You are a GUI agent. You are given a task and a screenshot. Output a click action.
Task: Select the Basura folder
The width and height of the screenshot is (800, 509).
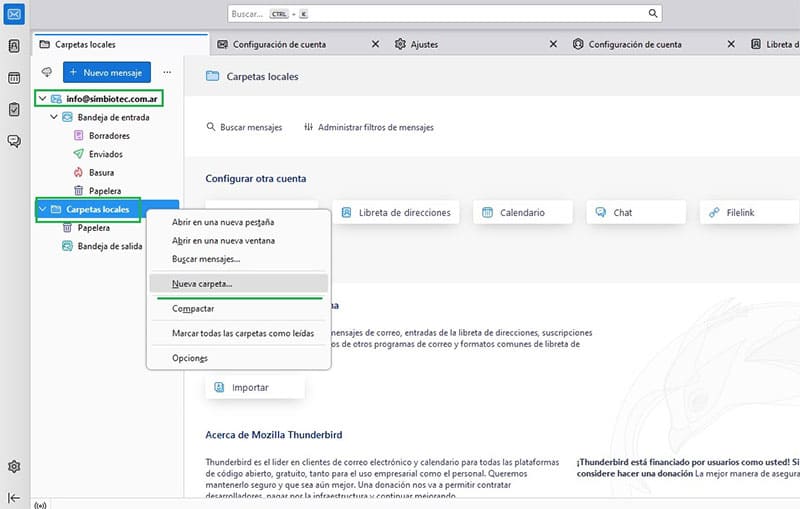(x=102, y=172)
